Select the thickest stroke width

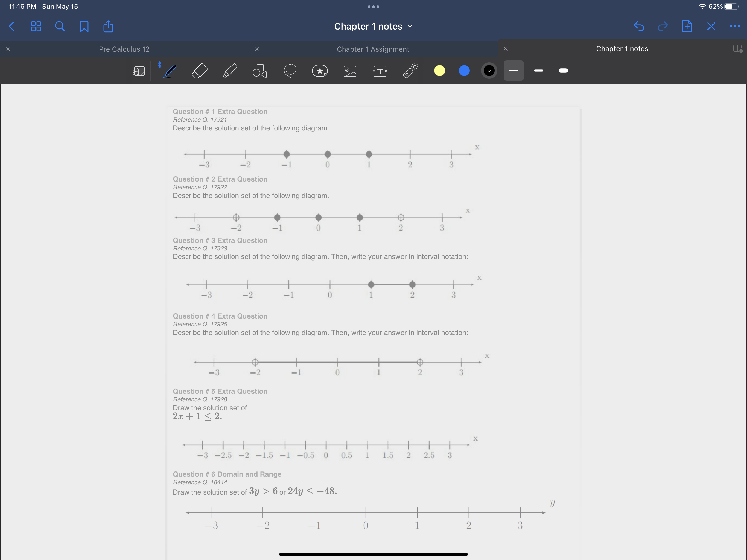(563, 71)
